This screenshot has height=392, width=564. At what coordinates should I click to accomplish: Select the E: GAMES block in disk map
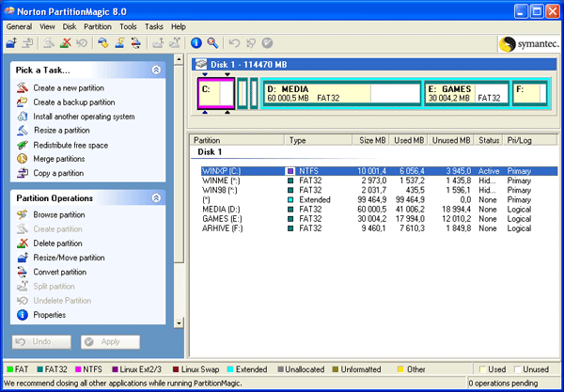(467, 93)
